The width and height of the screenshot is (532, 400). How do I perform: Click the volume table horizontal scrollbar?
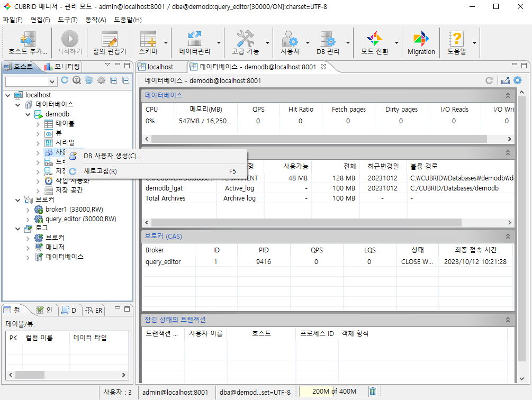306,222
